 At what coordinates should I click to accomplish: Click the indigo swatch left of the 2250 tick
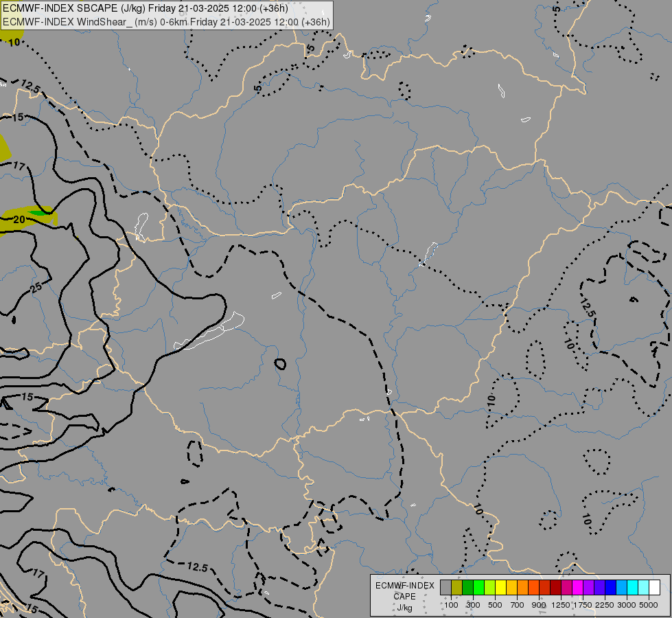click(x=599, y=588)
